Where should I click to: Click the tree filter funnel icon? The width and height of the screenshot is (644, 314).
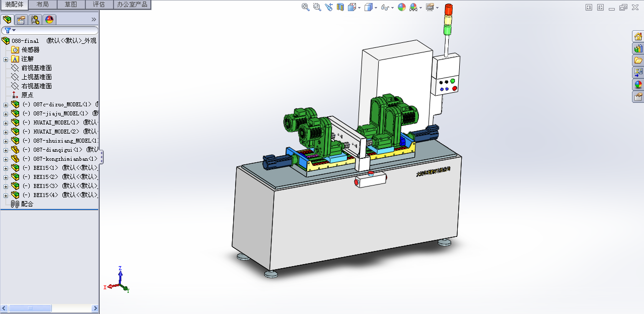(x=8, y=31)
